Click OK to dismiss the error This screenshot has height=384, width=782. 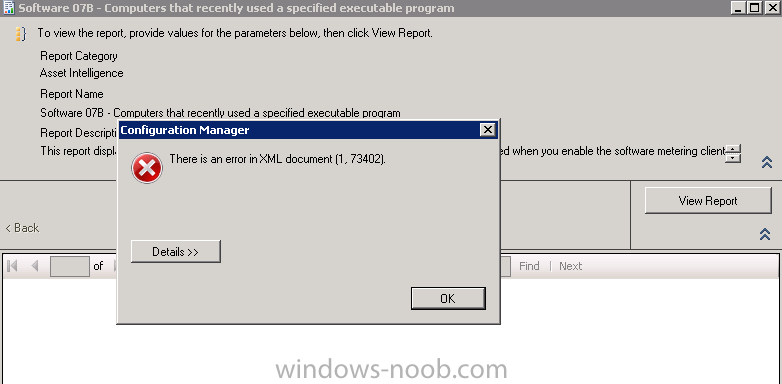pyautogui.click(x=448, y=298)
